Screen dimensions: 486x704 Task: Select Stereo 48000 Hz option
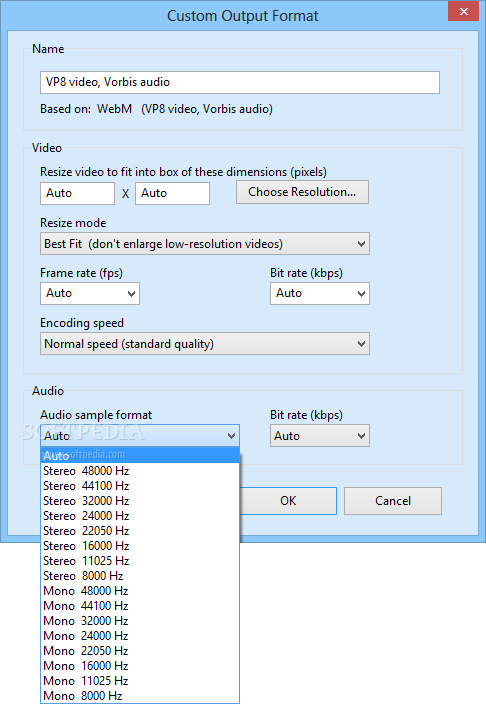click(140, 471)
